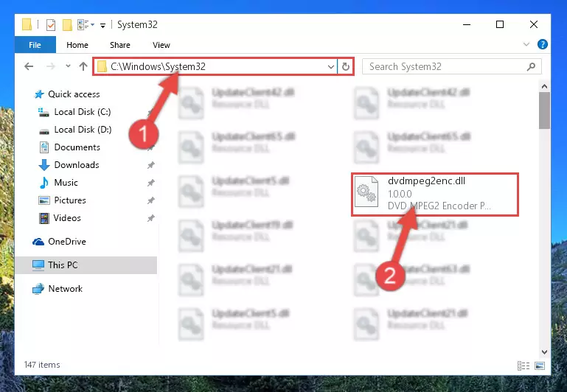
Task: Click the vertical scrollbar thumb
Action: tap(544, 111)
